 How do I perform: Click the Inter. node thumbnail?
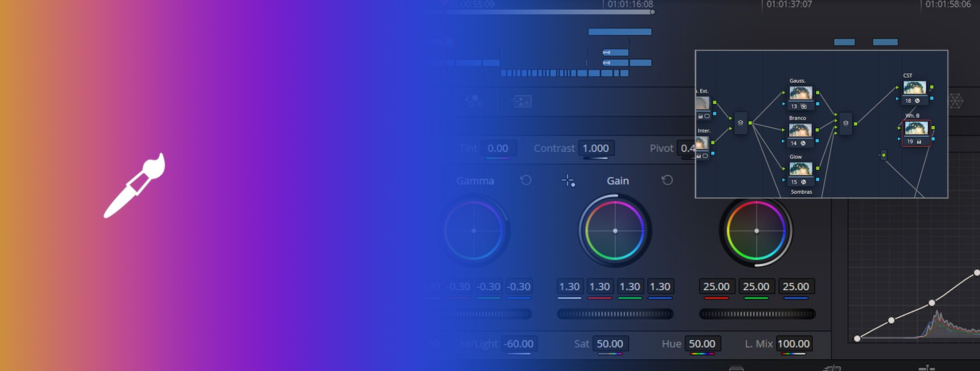[x=702, y=143]
